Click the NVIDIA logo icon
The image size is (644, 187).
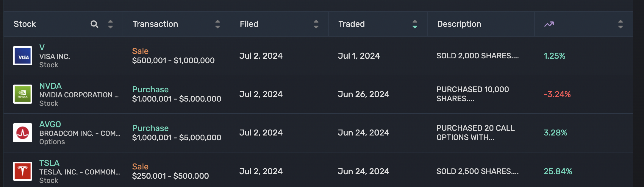(x=23, y=94)
